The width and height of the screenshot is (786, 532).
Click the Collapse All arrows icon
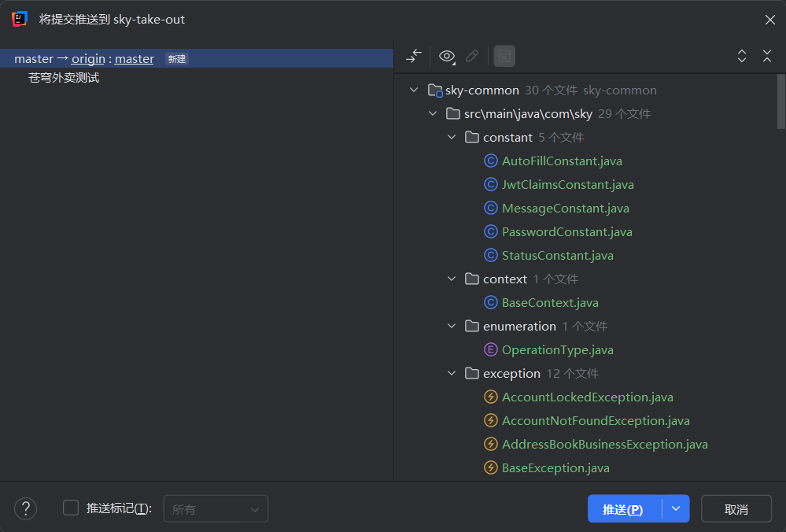(767, 56)
